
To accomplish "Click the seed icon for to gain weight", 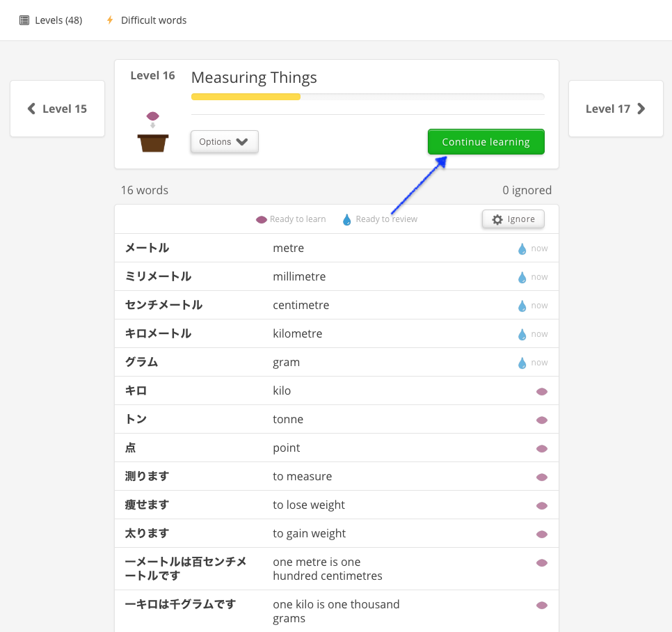I will [x=542, y=535].
